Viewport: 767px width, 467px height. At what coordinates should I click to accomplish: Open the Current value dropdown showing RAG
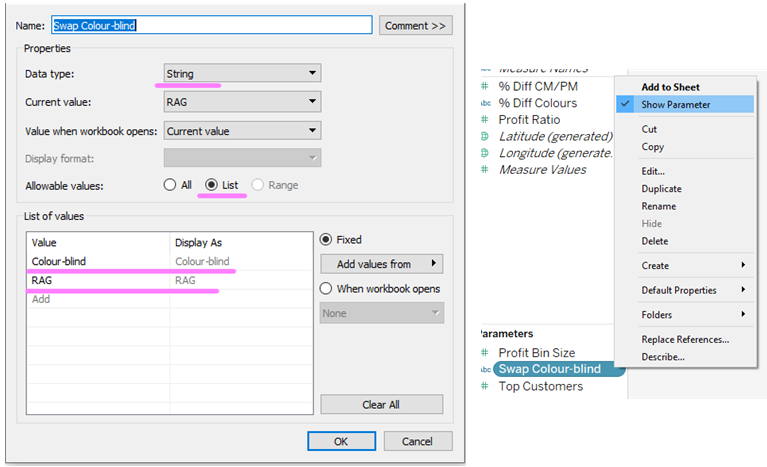pyautogui.click(x=243, y=102)
